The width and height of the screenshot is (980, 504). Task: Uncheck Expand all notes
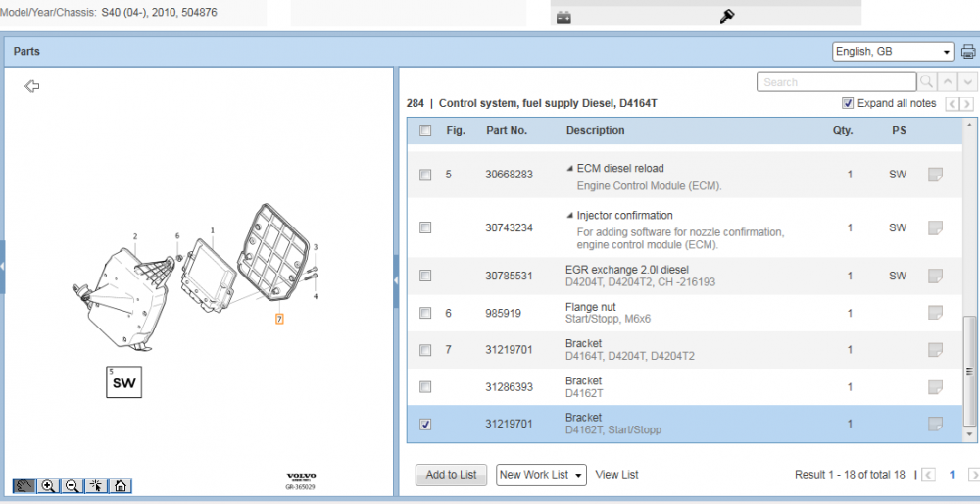848,103
